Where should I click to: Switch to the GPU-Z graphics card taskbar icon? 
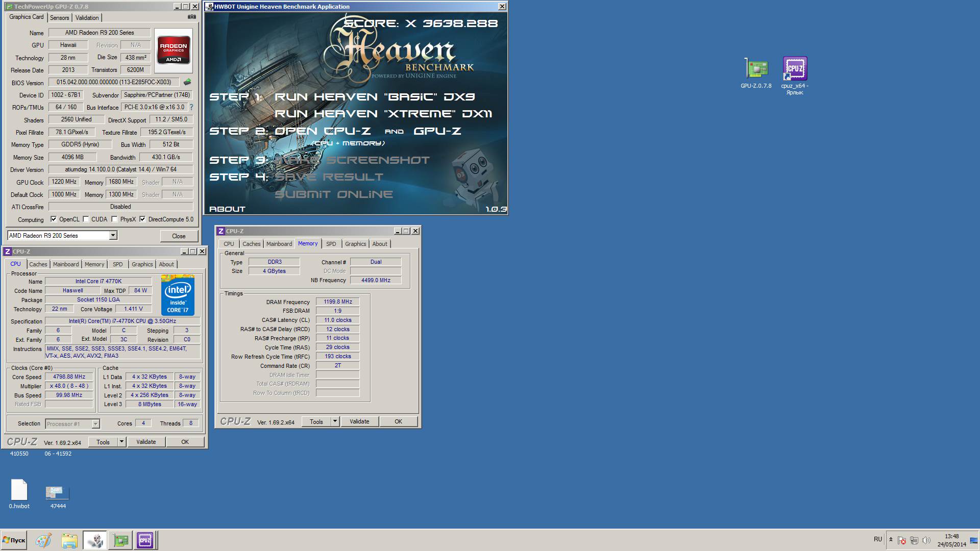(x=120, y=540)
